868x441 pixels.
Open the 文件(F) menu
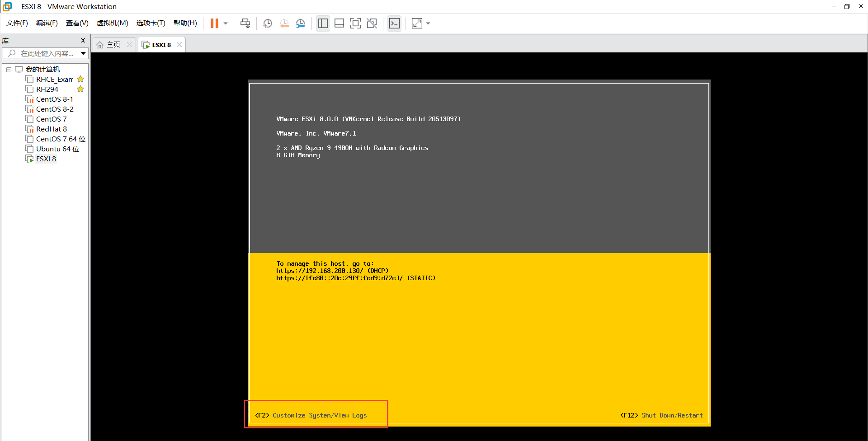click(x=17, y=23)
